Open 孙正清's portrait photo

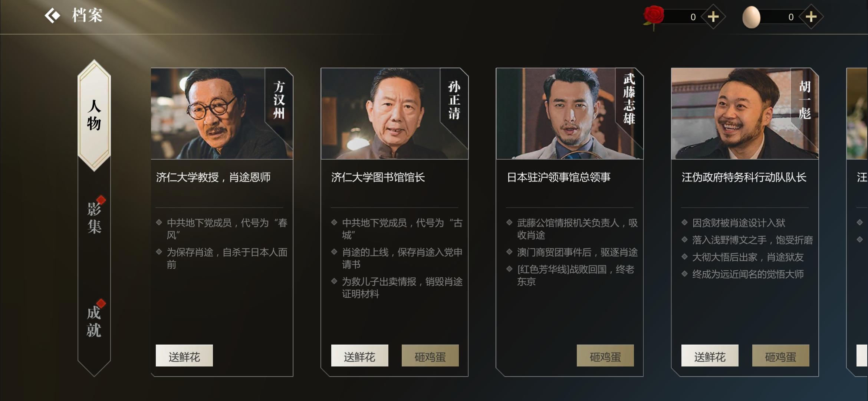click(395, 114)
